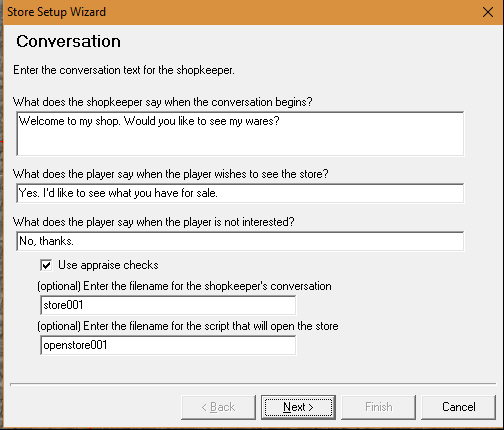Click the 'Enter the conversation text' instruction line
Image resolution: width=504 pixels, height=430 pixels.
point(124,70)
